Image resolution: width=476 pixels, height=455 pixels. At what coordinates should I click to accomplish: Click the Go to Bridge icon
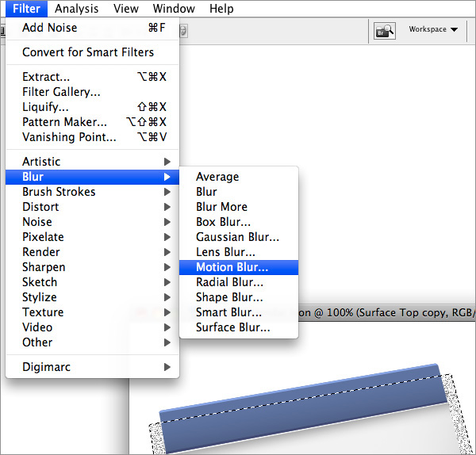tap(384, 31)
